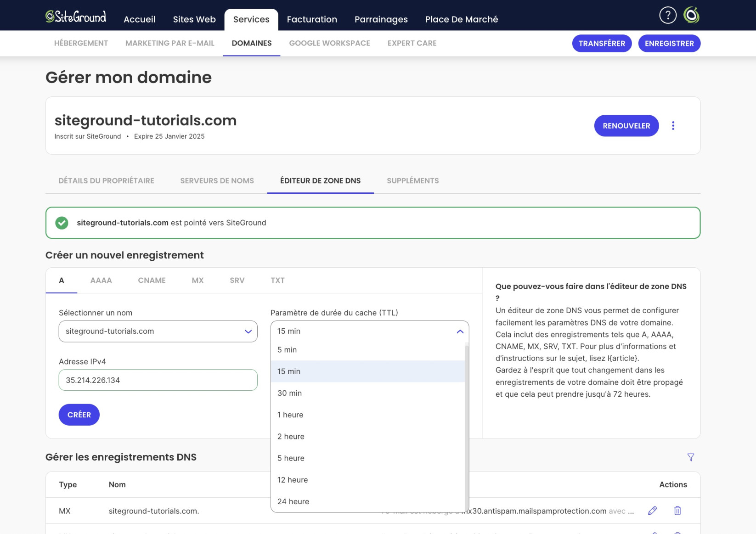This screenshot has height=534, width=756.
Task: Open the three-dot domain options menu
Action: (x=673, y=126)
